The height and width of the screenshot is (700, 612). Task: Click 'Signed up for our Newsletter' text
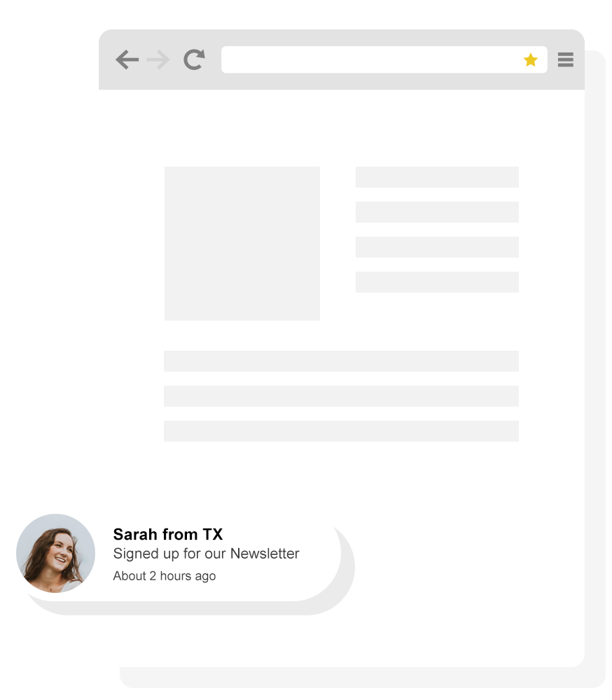point(206,554)
